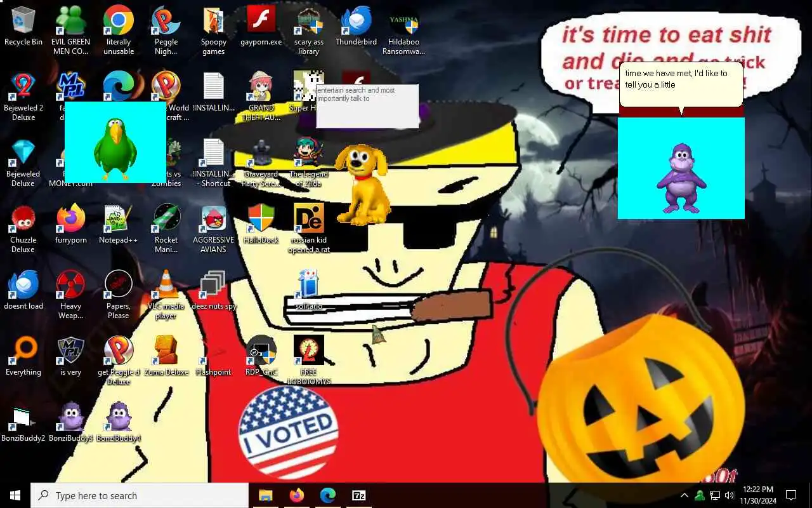
Task: Open Notepad++ from the desktop
Action: [119, 225]
